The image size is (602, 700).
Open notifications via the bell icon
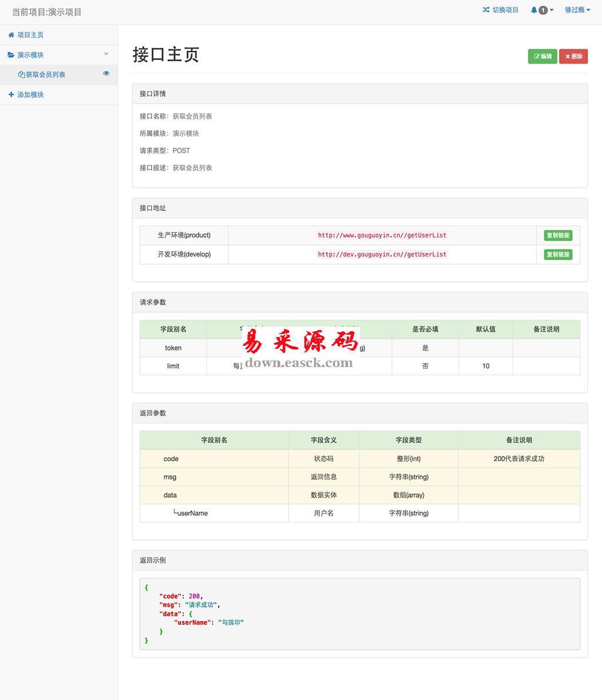click(x=534, y=10)
